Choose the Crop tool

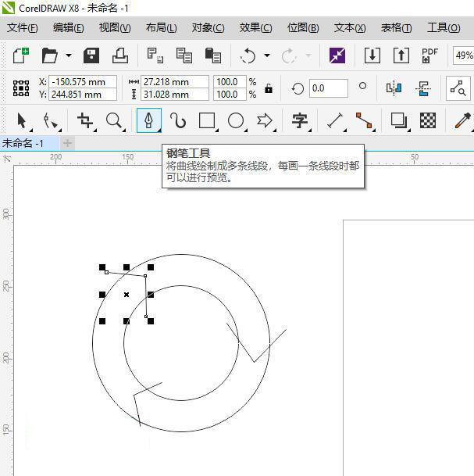click(x=84, y=120)
